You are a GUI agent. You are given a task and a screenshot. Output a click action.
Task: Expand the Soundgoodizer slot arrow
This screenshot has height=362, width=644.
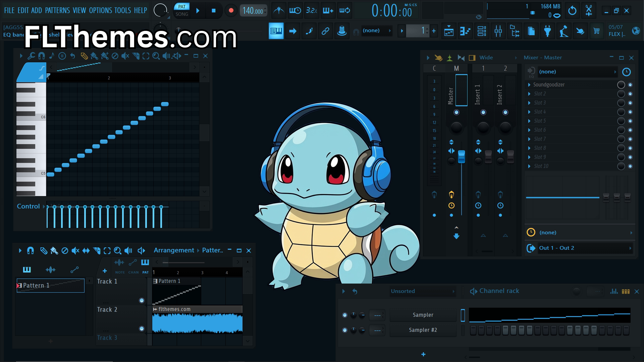529,85
